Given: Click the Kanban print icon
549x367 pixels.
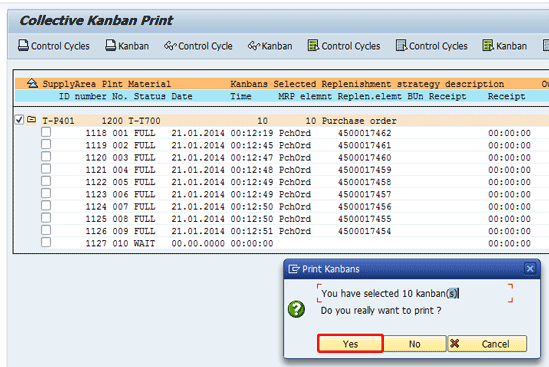Looking at the screenshot, I should [x=110, y=46].
